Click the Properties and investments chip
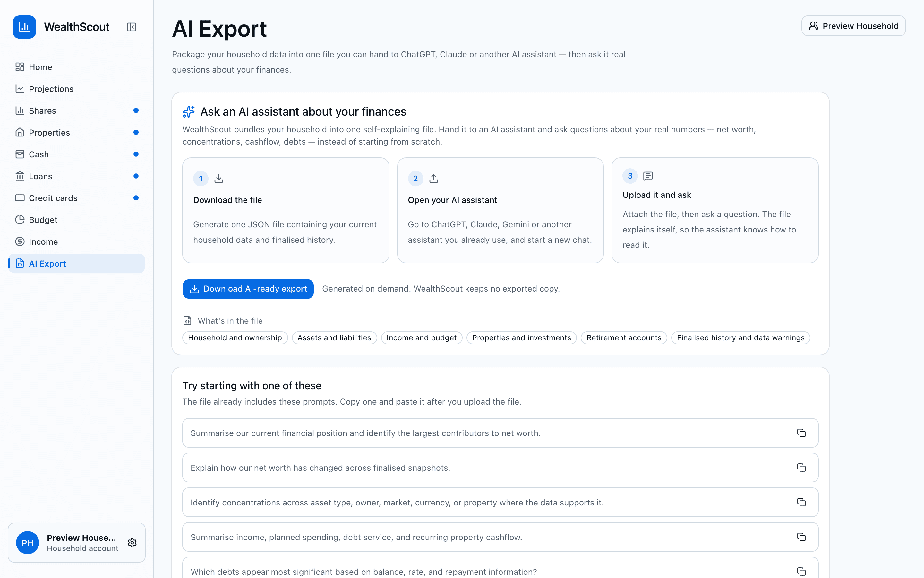The width and height of the screenshot is (924, 578). tap(522, 337)
